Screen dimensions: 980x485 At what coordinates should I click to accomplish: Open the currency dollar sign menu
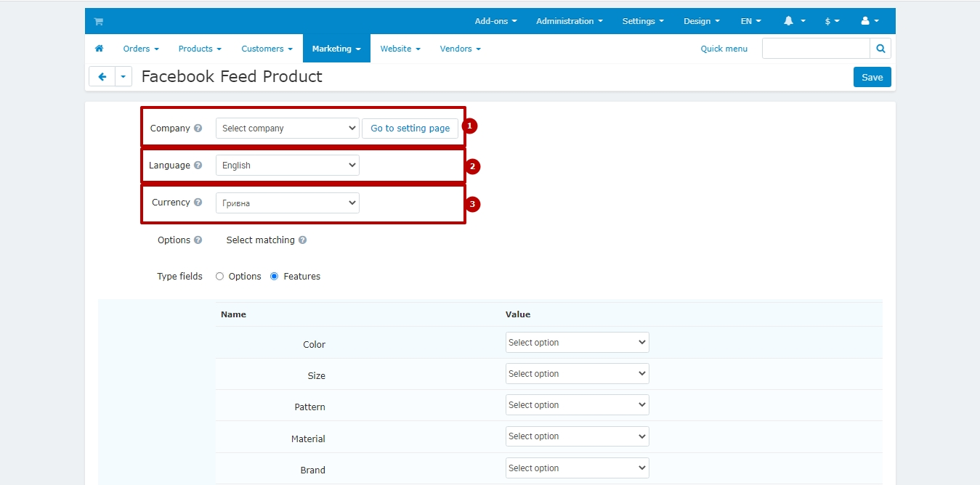pos(833,21)
